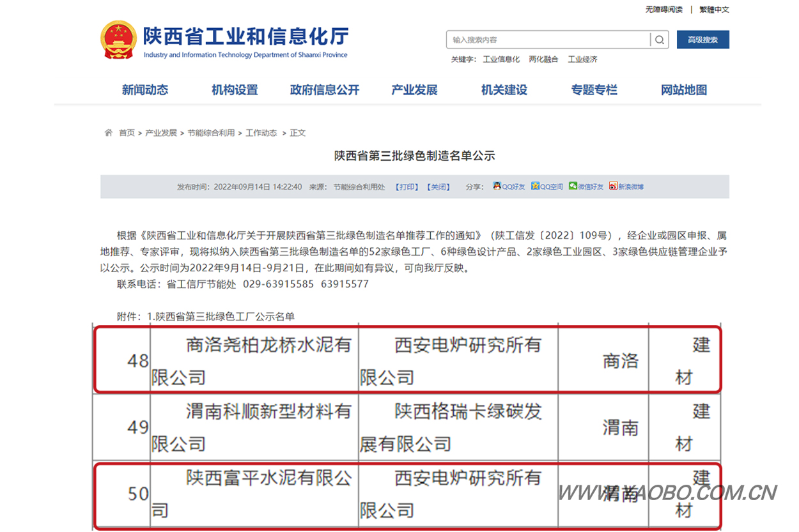Open the 产业发展 navigation menu

(414, 90)
